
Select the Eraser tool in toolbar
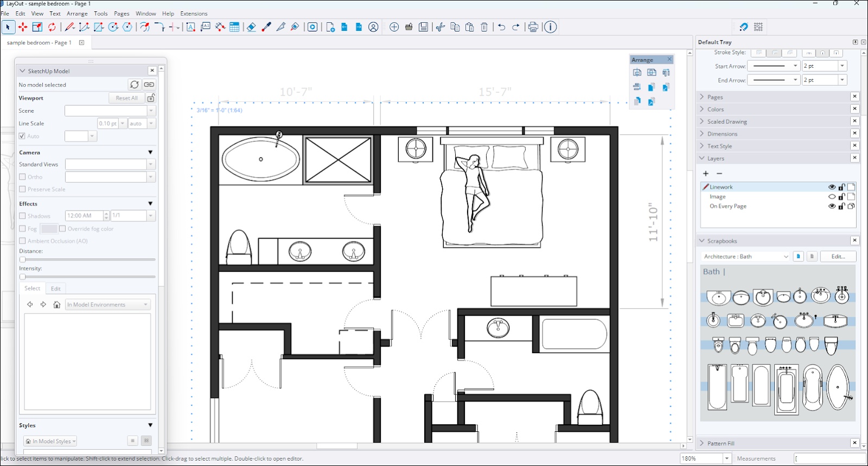pos(251,27)
